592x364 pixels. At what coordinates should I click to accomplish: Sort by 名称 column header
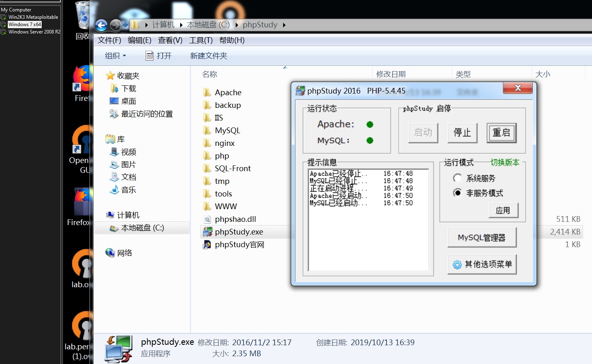click(210, 74)
